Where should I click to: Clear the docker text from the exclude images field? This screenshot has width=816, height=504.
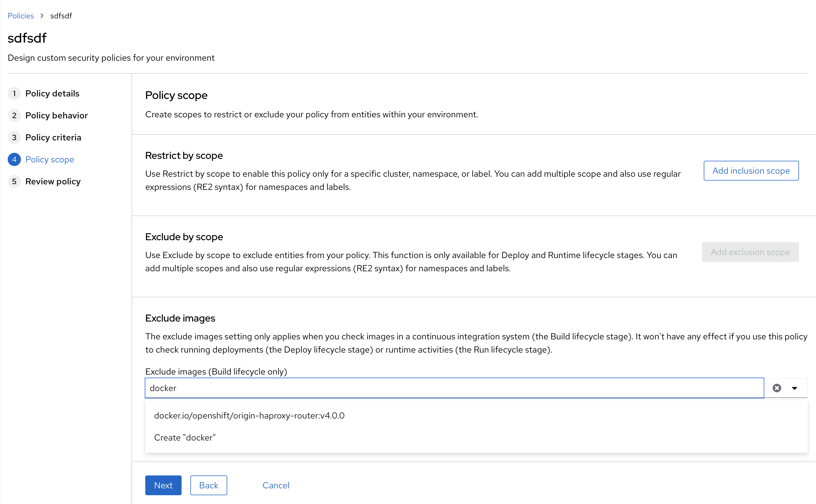click(x=776, y=388)
